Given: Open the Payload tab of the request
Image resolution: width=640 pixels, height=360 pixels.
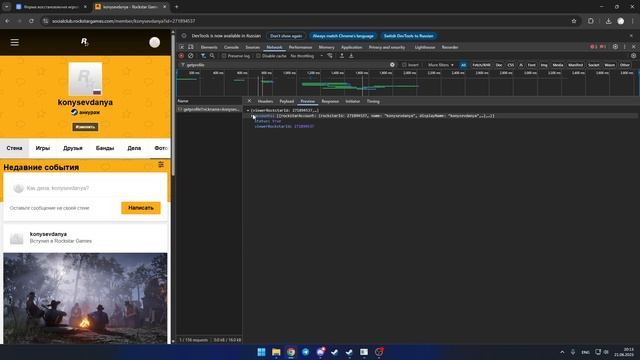Looking at the screenshot, I should [287, 101].
